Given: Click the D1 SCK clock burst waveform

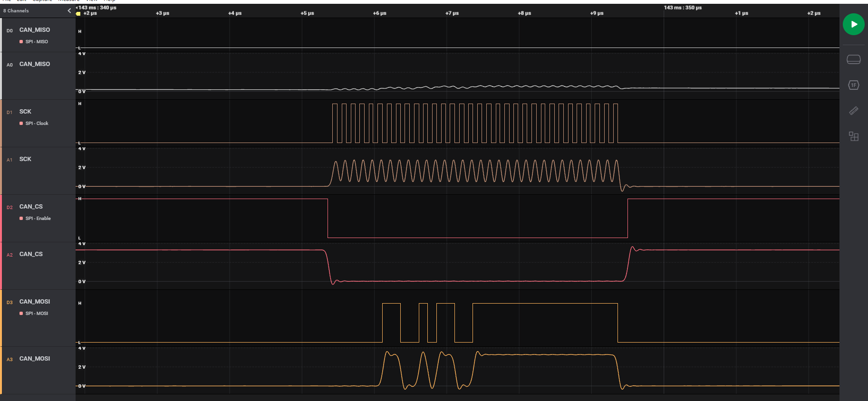Looking at the screenshot, I should (475, 123).
